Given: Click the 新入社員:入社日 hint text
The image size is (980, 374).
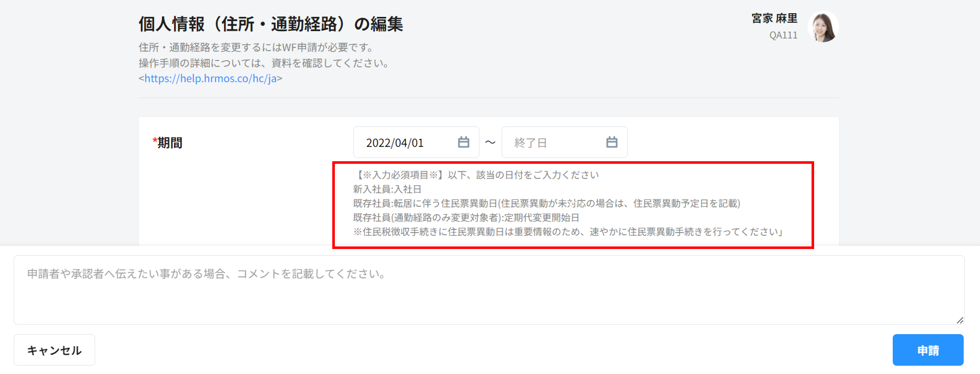Looking at the screenshot, I should 387,189.
